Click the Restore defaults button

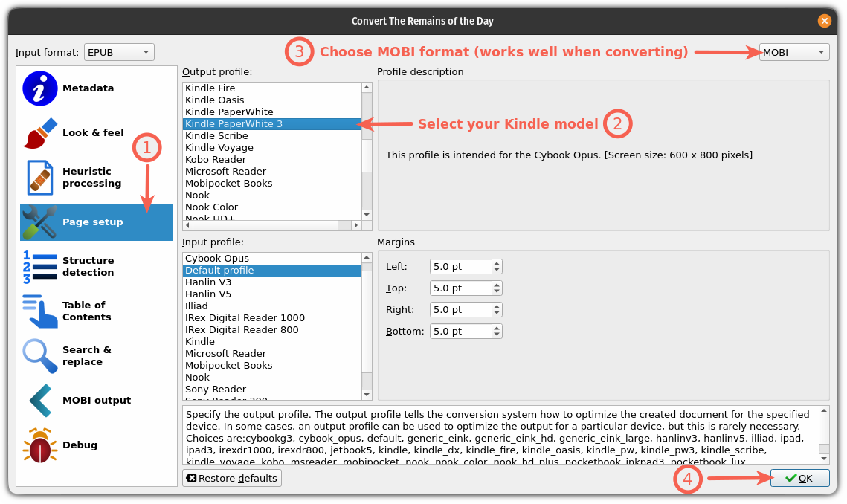coord(231,478)
